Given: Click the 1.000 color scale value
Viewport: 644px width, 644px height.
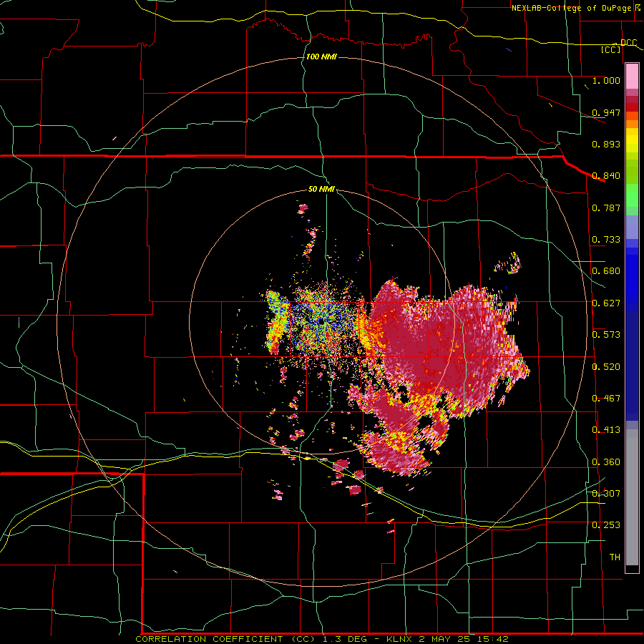Looking at the screenshot, I should 606,80.
